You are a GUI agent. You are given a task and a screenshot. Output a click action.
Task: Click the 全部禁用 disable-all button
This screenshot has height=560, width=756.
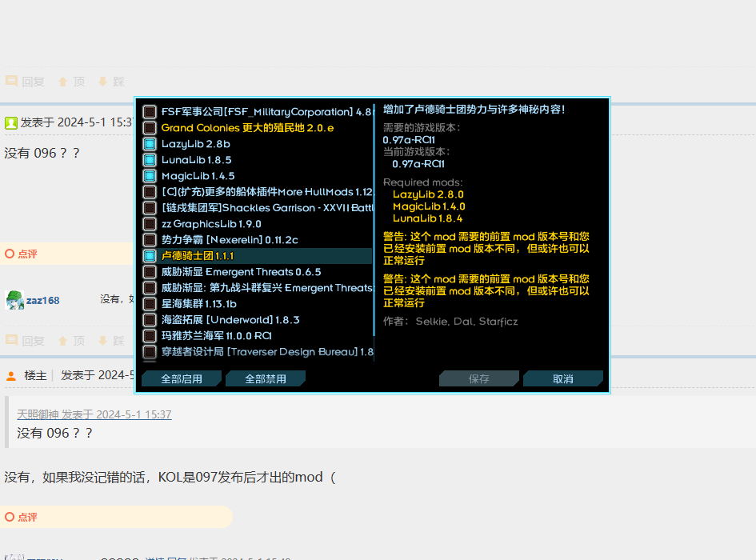[265, 380]
